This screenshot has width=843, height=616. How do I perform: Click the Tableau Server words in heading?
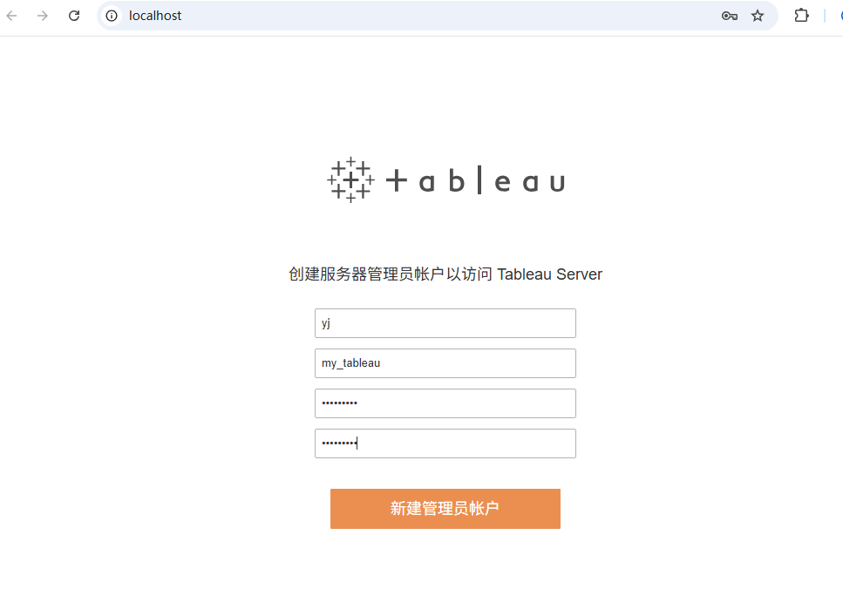[x=549, y=274]
